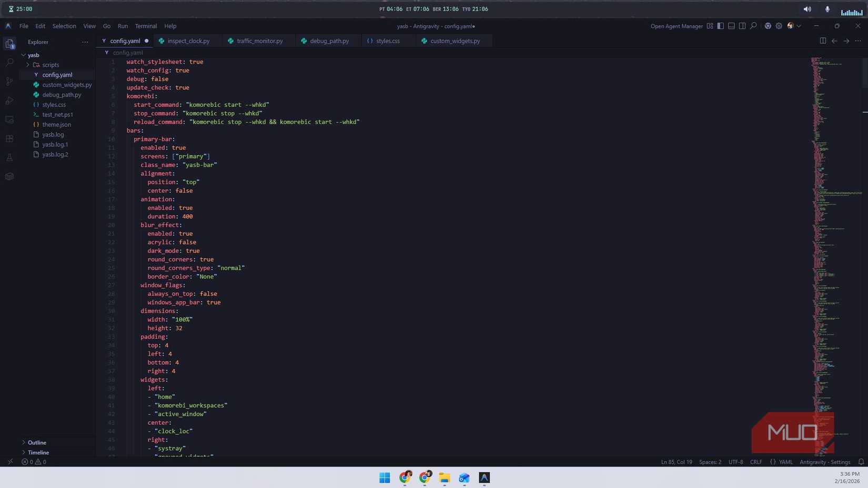This screenshot has height=488, width=868.
Task: Open theme.json in the Explorer tree
Action: point(56,125)
